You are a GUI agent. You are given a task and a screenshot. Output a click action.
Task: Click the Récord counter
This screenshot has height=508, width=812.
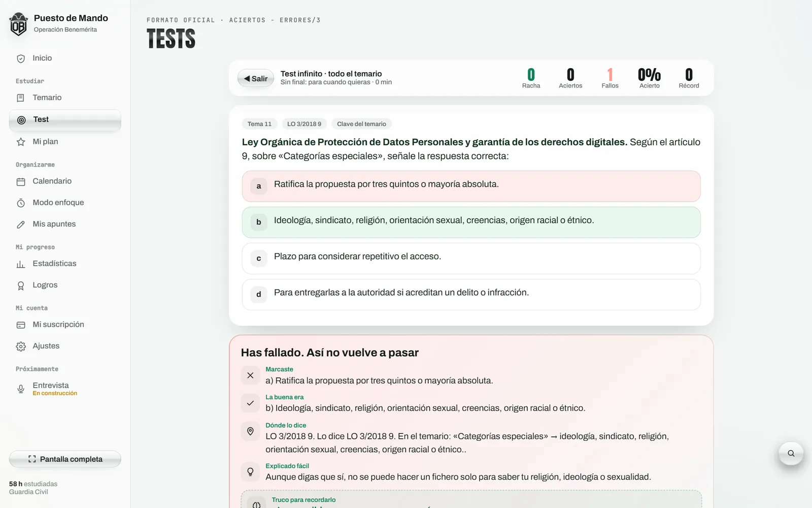pyautogui.click(x=689, y=78)
